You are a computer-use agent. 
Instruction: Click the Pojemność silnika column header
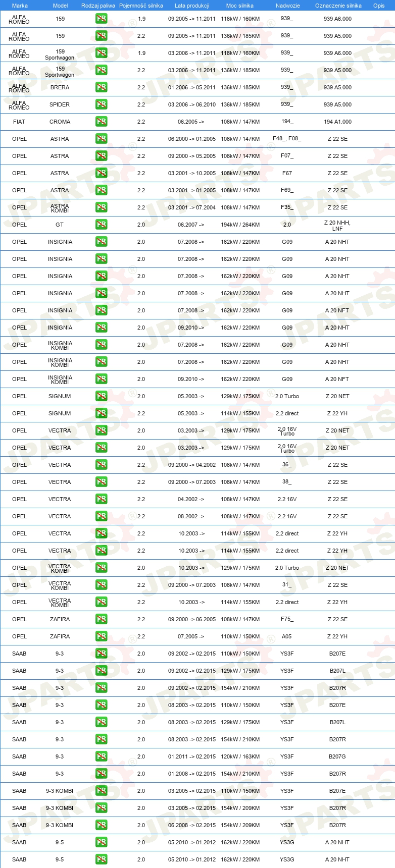click(141, 6)
